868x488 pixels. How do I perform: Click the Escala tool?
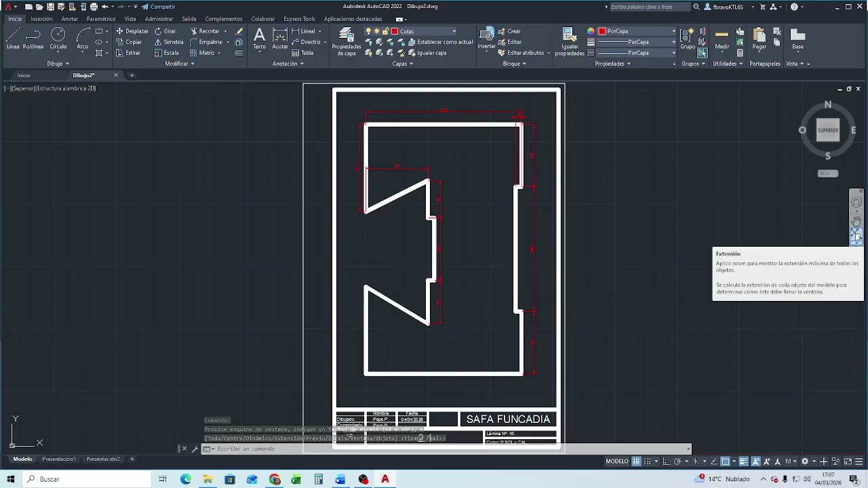(166, 53)
